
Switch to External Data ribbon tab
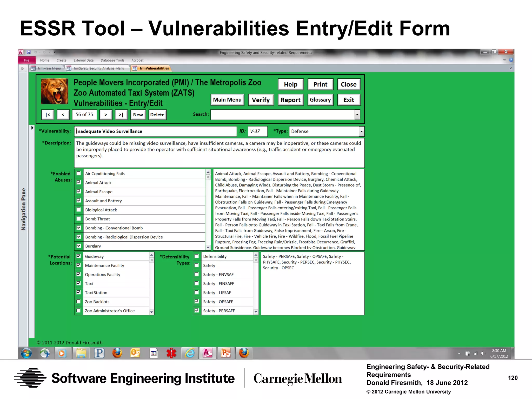pyautogui.click(x=83, y=60)
